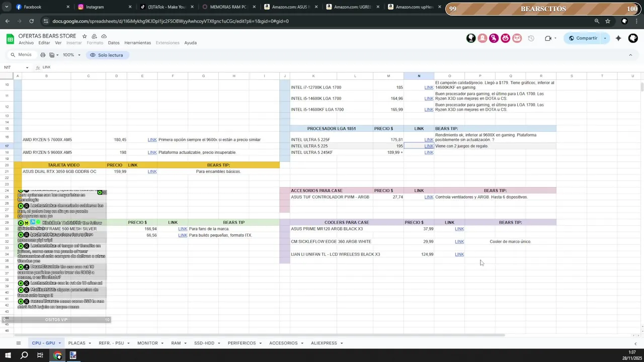Viewport: 644px width, 362px height.
Task: Open LINK for LIAN LI UNIFAN TL
Action: (x=459, y=254)
